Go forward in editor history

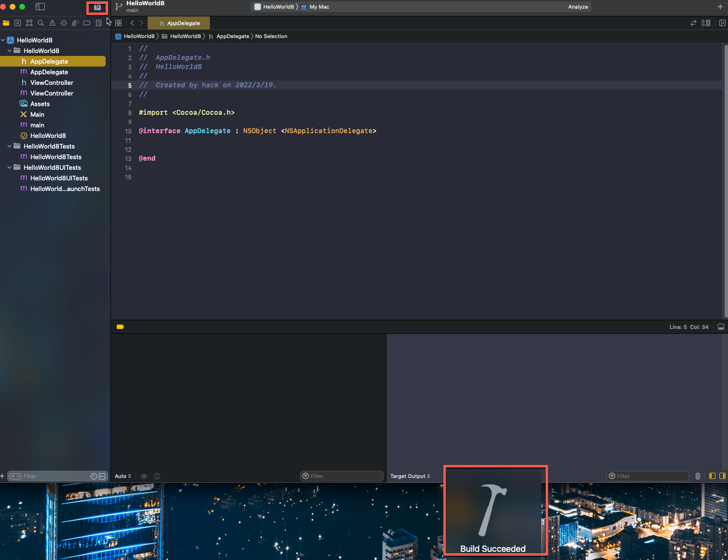click(141, 23)
